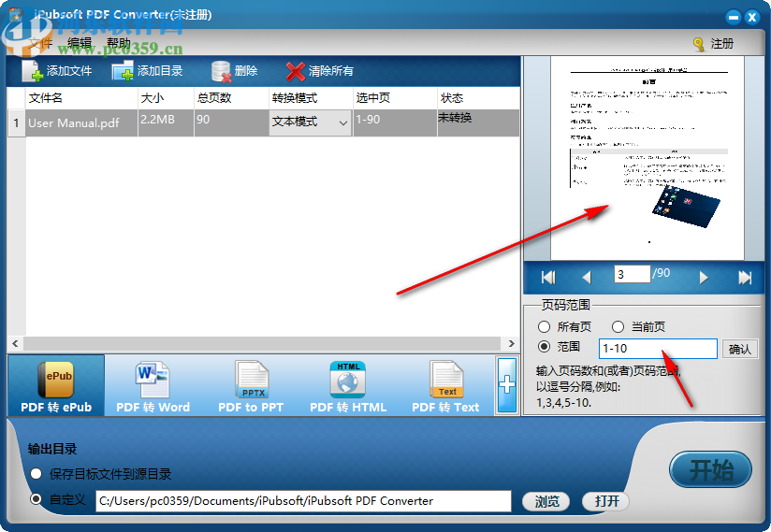Select the All Pages (所有页) radio button
This screenshot has width=771, height=532.
point(544,326)
